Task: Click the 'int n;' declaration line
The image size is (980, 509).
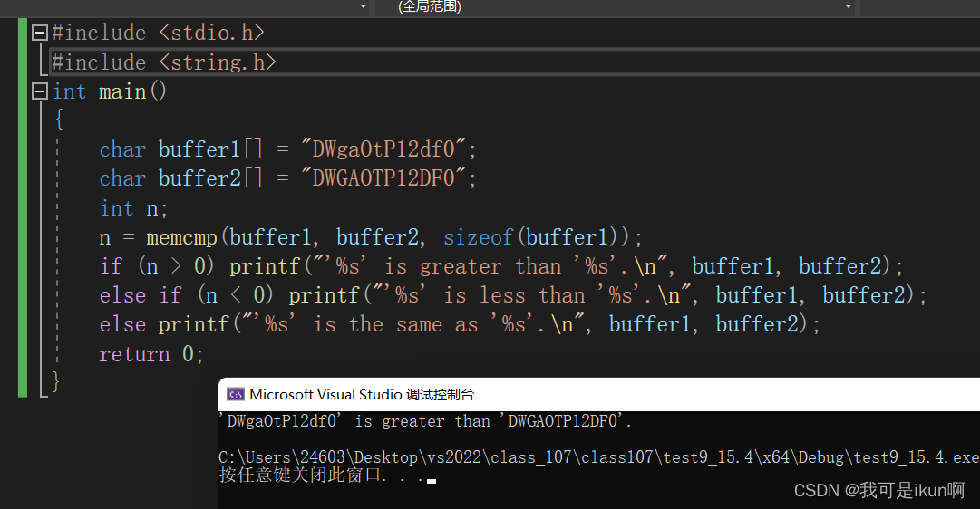Action: pyautogui.click(x=134, y=208)
